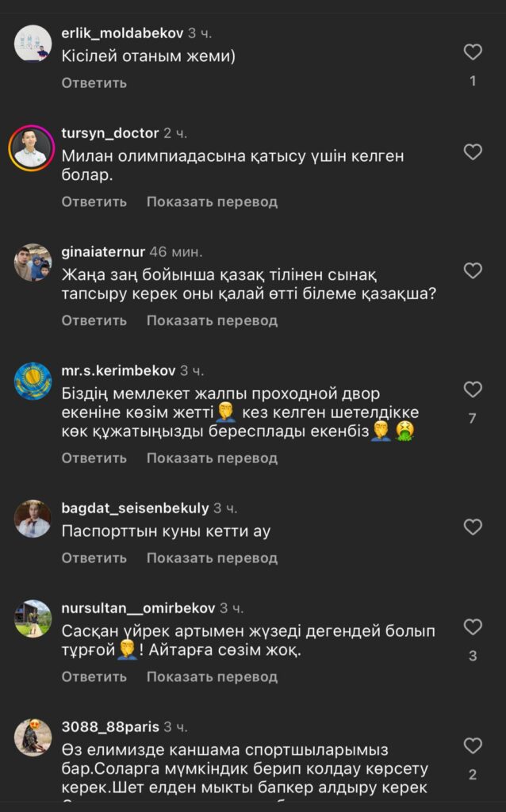The width and height of the screenshot is (506, 812).
Task: Open username 3088_88paris
Action: 110,727
